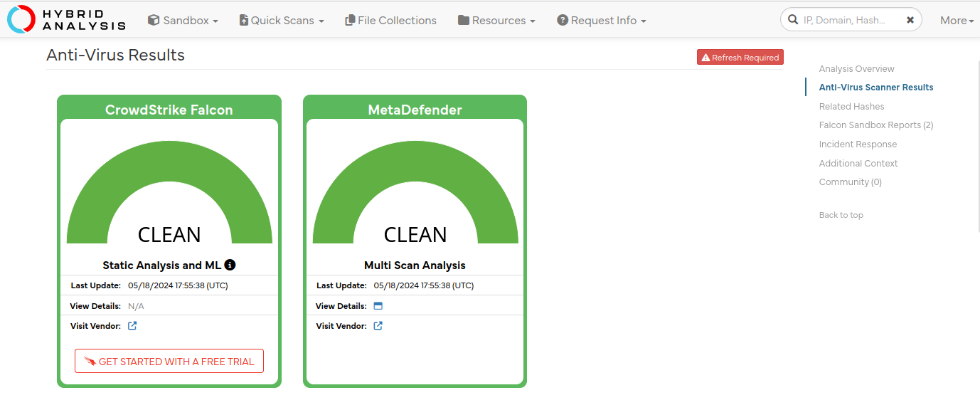Click the Anti-Virus Results heading
980x405 pixels.
coord(115,56)
